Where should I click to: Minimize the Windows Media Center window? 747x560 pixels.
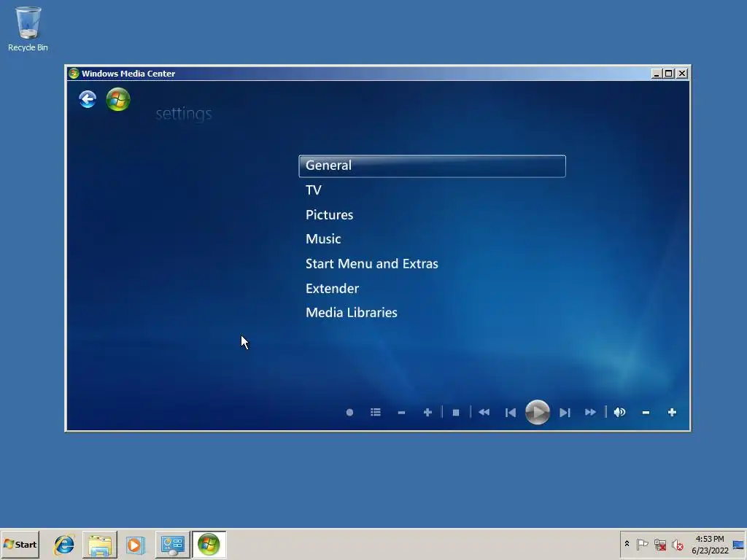(x=656, y=74)
